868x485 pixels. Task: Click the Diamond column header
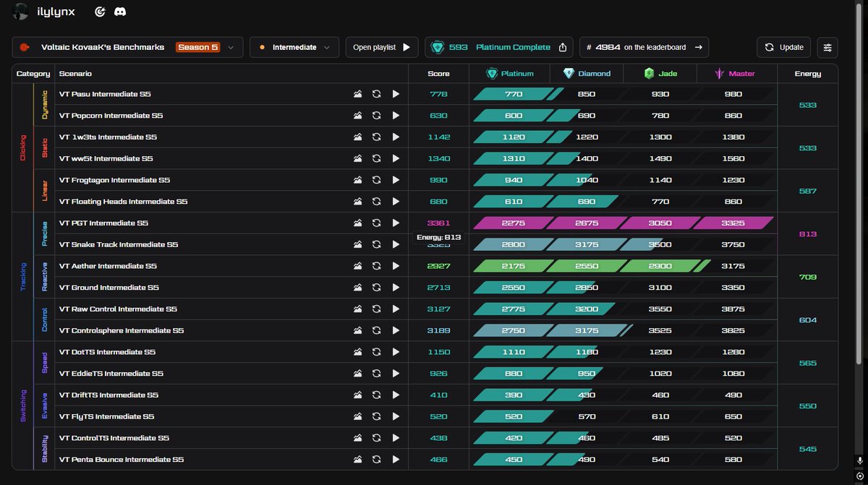587,73
